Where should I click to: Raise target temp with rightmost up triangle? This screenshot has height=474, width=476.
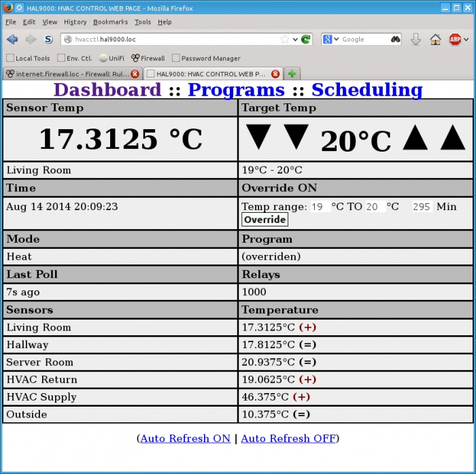[452, 138]
